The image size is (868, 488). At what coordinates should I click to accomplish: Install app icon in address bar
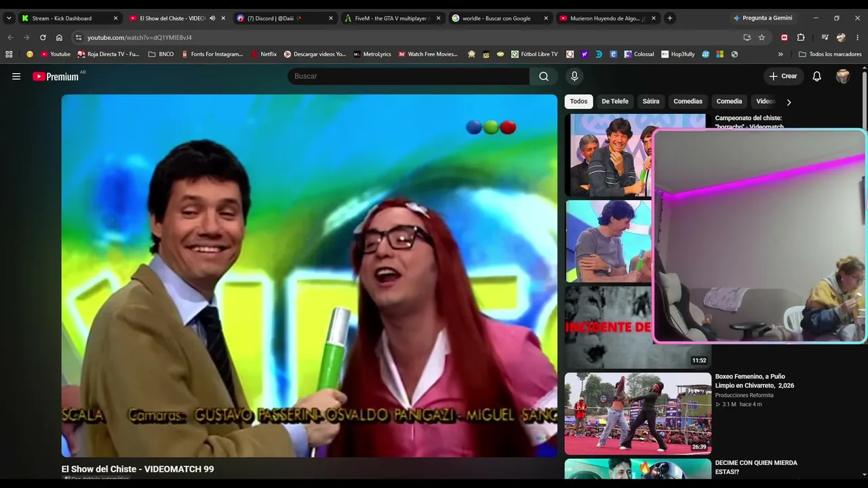click(x=747, y=37)
